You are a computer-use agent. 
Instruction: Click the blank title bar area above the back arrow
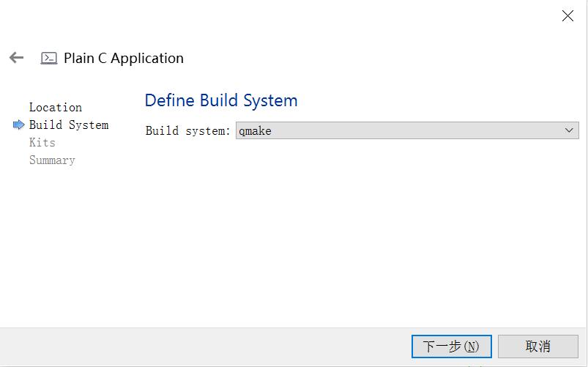pos(220,18)
